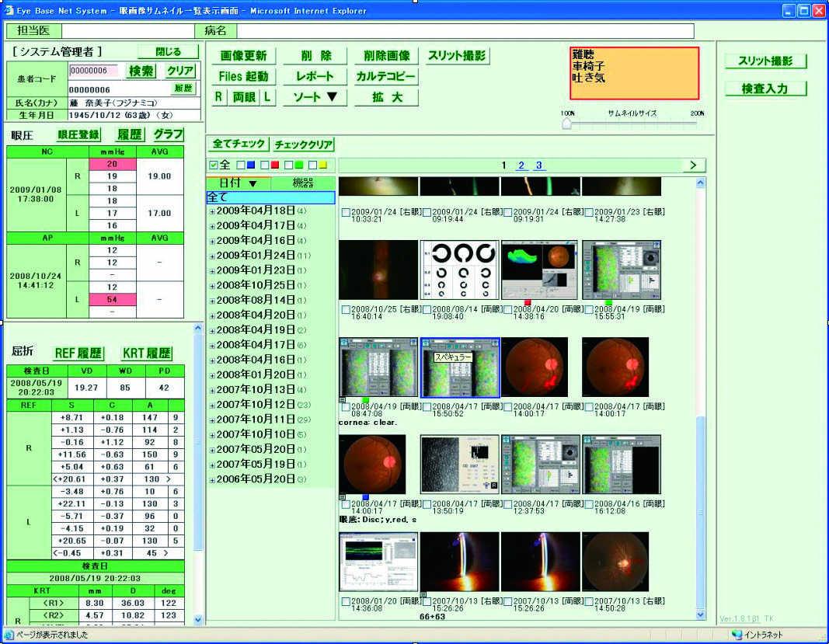The height and width of the screenshot is (644, 829).
Task: Click the green tag under 2008/04/19 15:55 thumbnail
Action: tap(608, 302)
